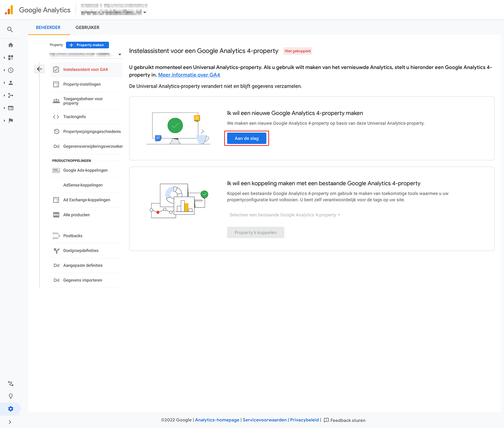Viewport: 504px width, 428px height.
Task: Switch to the GEBRUIKER tab
Action: (x=88, y=27)
